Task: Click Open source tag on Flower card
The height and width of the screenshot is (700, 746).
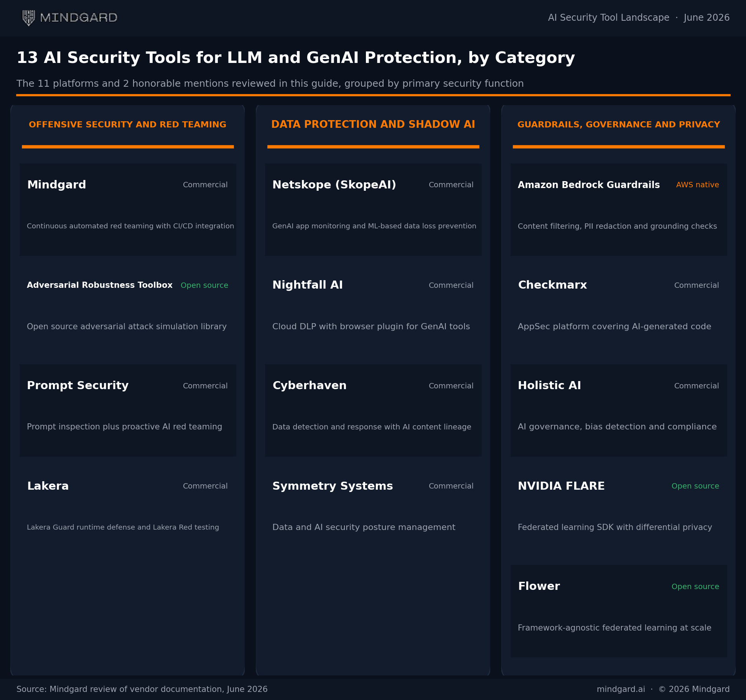Action: coord(695,586)
